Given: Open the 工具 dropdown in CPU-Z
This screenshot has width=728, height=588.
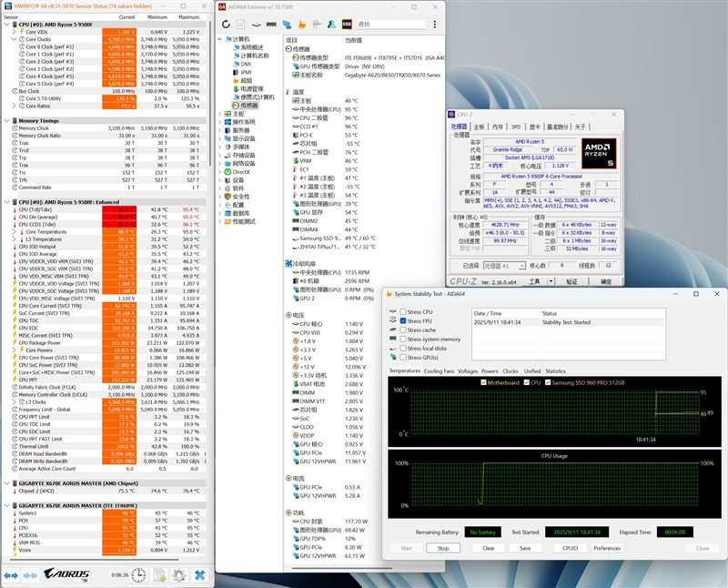Looking at the screenshot, I should [x=536, y=283].
